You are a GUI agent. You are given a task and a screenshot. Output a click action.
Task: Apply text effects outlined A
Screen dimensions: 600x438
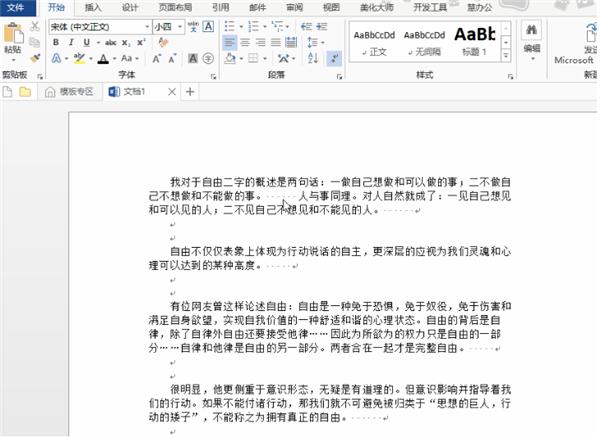(56, 58)
